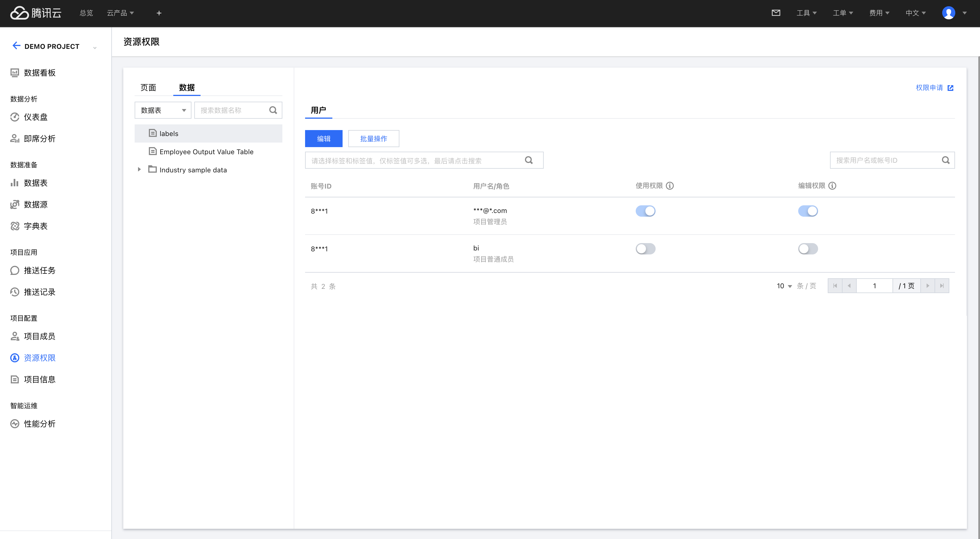Screen dimensions: 980x539
Task: Open the user avatar icon
Action: click(948, 13)
